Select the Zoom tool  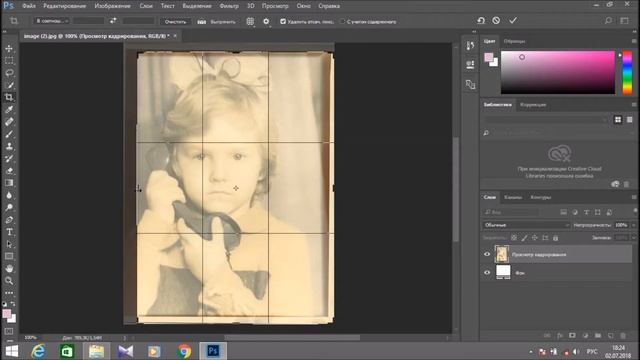pyautogui.click(x=9, y=281)
